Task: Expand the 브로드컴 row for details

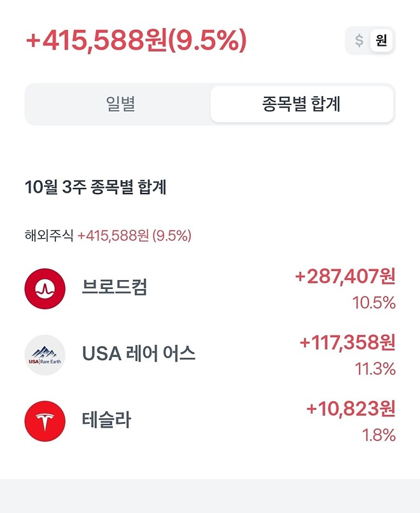Action: 210,288
